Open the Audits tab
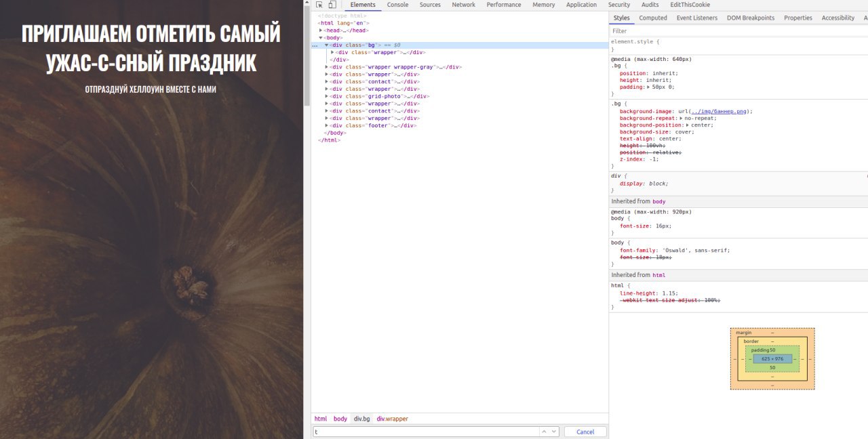 pyautogui.click(x=650, y=5)
